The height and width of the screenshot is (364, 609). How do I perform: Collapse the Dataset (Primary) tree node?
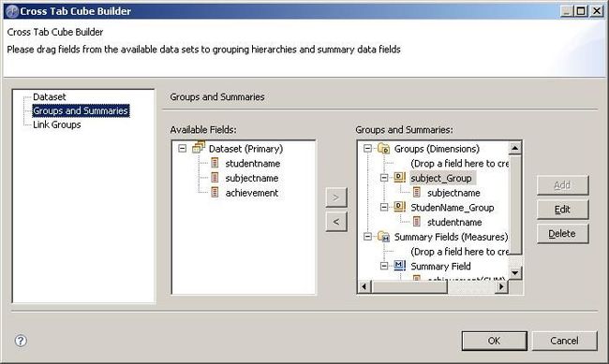pyautogui.click(x=182, y=149)
